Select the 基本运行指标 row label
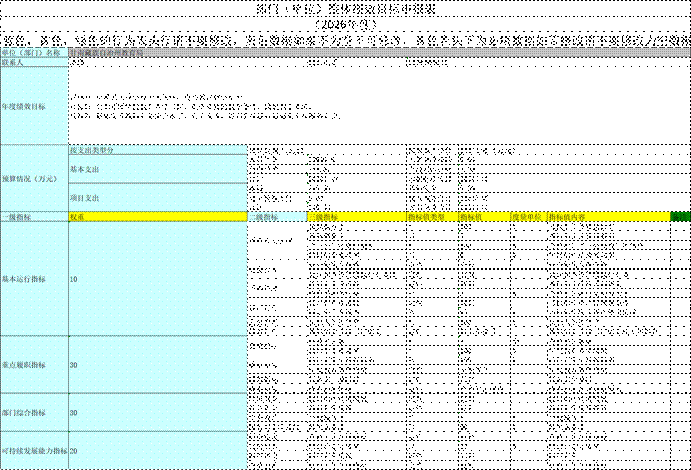The width and height of the screenshot is (691, 470). pyautogui.click(x=34, y=279)
